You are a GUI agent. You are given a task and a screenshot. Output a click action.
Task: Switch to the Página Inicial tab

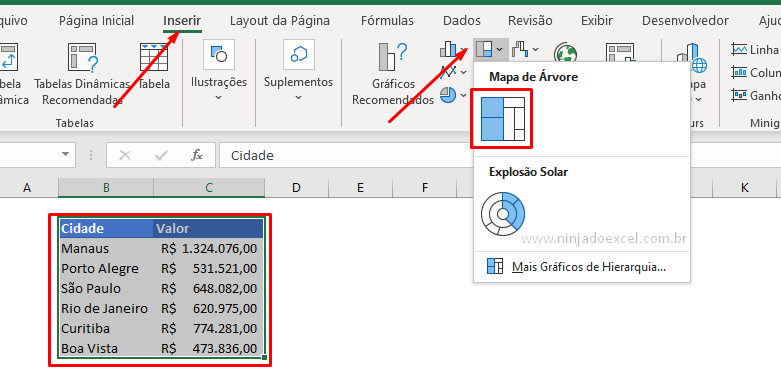click(96, 21)
